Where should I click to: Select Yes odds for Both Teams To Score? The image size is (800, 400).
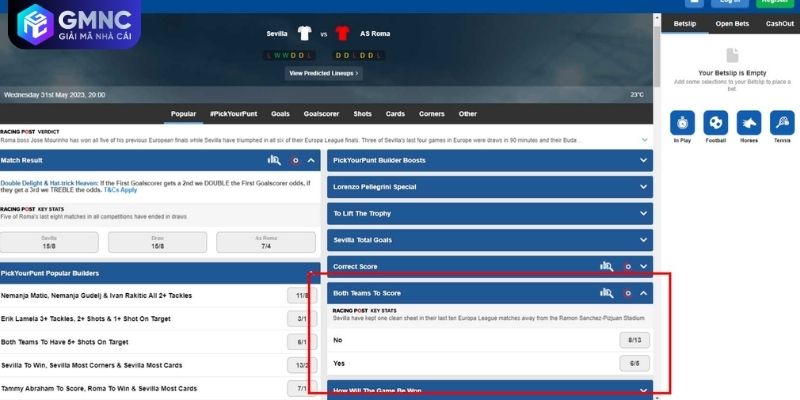tap(634, 363)
